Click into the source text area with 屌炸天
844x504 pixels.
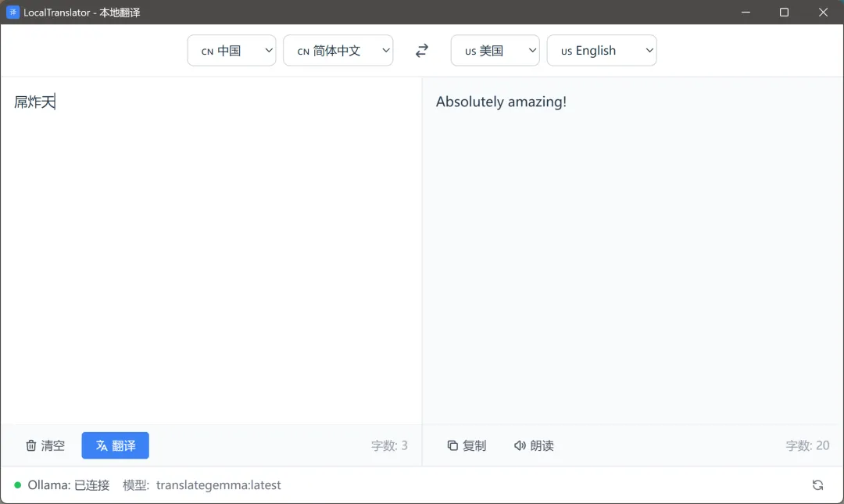211,250
